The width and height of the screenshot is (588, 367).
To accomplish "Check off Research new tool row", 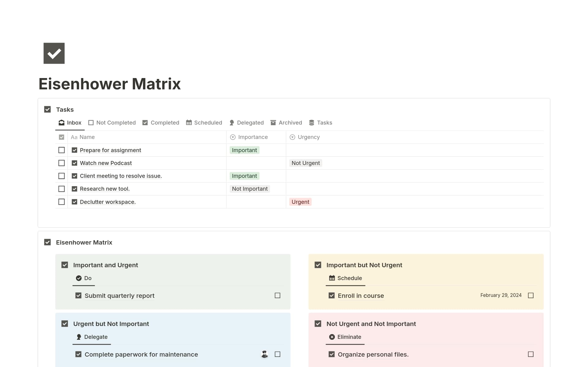I will point(62,189).
